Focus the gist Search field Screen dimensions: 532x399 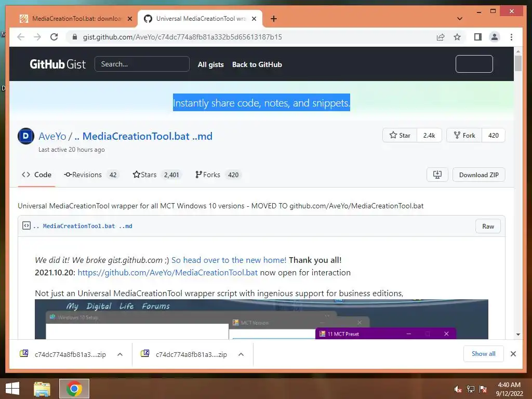coord(142,64)
